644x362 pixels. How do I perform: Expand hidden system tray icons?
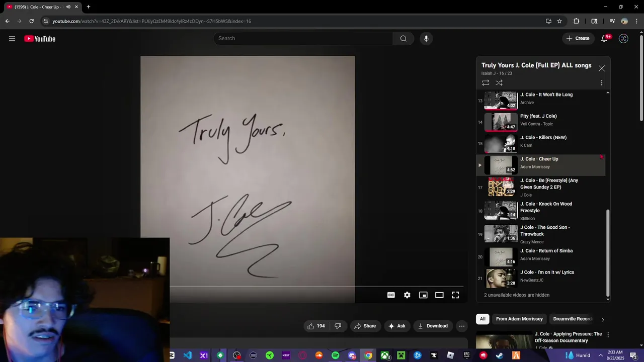click(x=600, y=355)
